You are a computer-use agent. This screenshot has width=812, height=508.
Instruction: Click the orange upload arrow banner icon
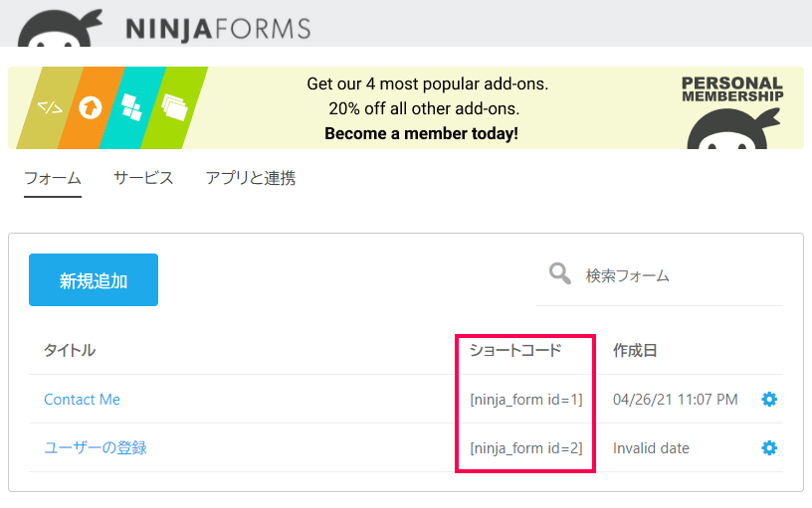pyautogui.click(x=91, y=107)
